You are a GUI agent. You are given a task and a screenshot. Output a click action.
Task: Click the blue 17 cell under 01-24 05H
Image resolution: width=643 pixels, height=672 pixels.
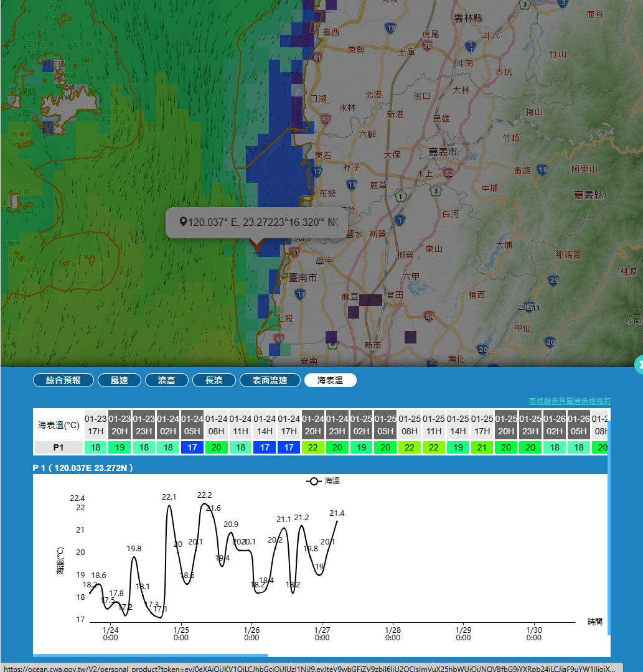tap(192, 447)
